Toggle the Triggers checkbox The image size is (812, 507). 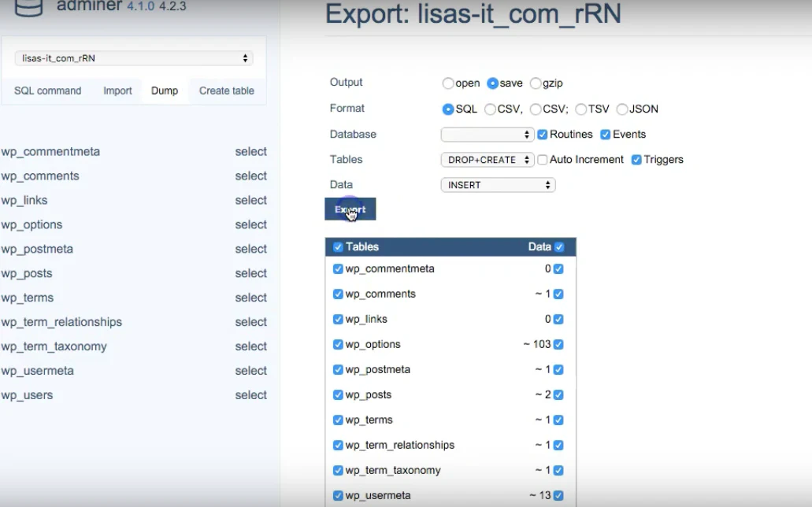point(636,160)
